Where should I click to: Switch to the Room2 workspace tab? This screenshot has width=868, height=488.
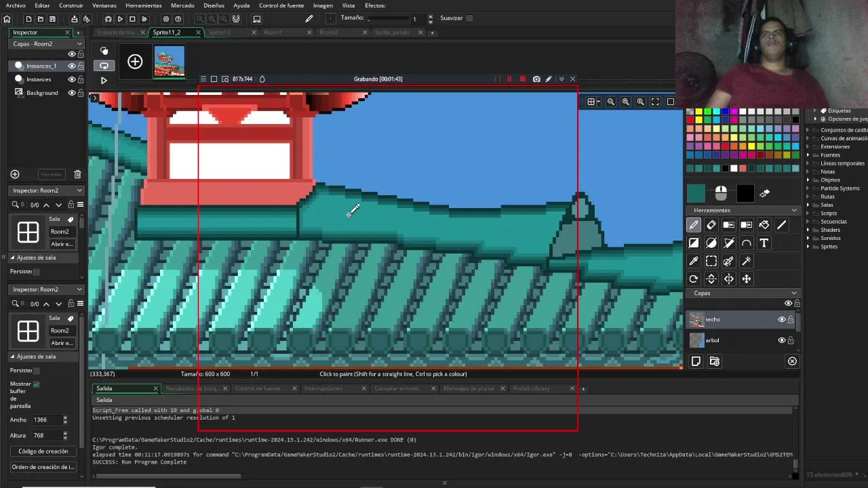coord(328,33)
